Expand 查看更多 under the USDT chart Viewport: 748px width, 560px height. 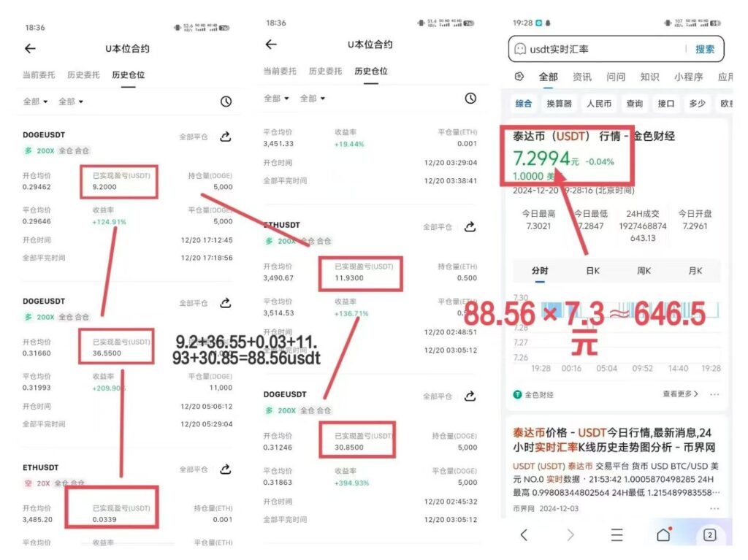click(680, 394)
